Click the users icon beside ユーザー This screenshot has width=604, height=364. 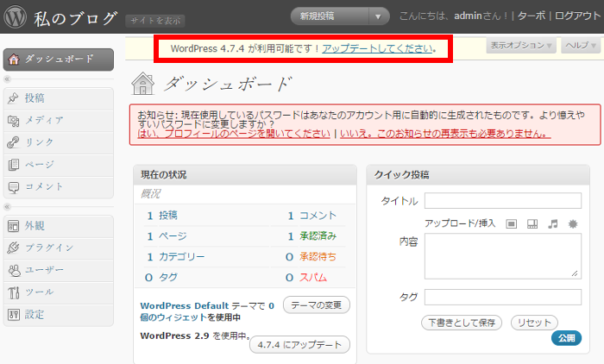pos(14,270)
